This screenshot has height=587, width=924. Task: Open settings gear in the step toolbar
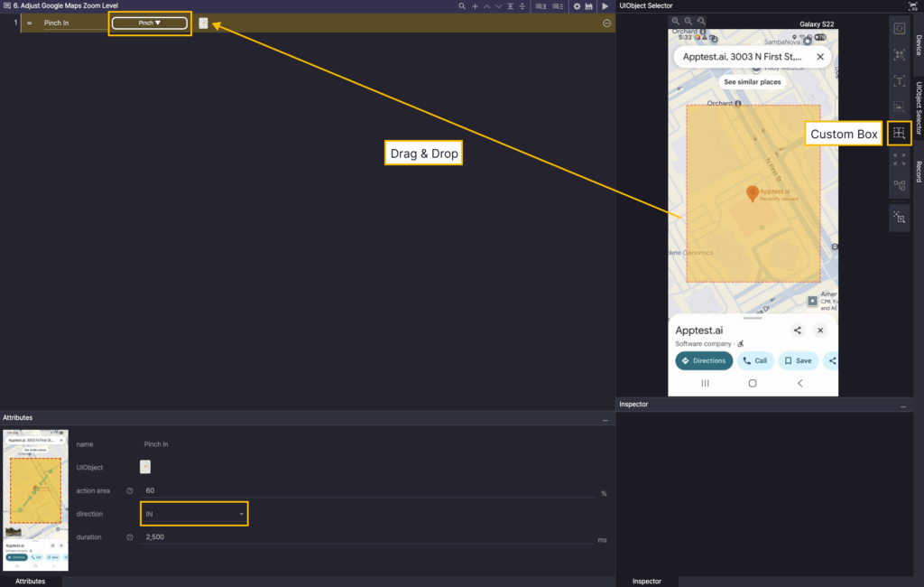point(577,6)
